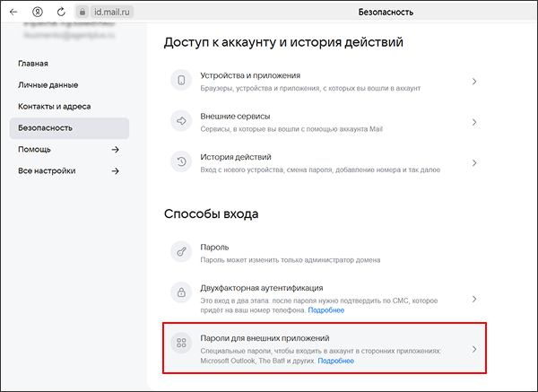Select Безопасность in sidebar
538x392 pixels.
pyautogui.click(x=69, y=128)
